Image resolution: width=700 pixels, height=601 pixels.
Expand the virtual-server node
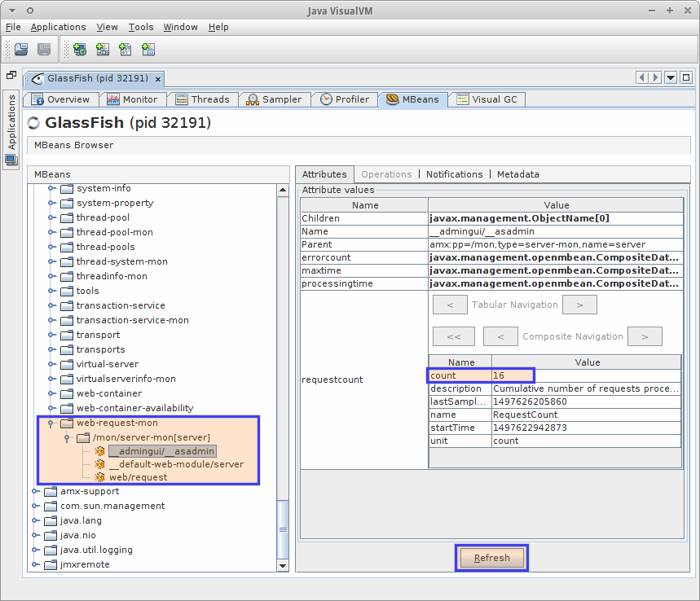click(x=52, y=364)
